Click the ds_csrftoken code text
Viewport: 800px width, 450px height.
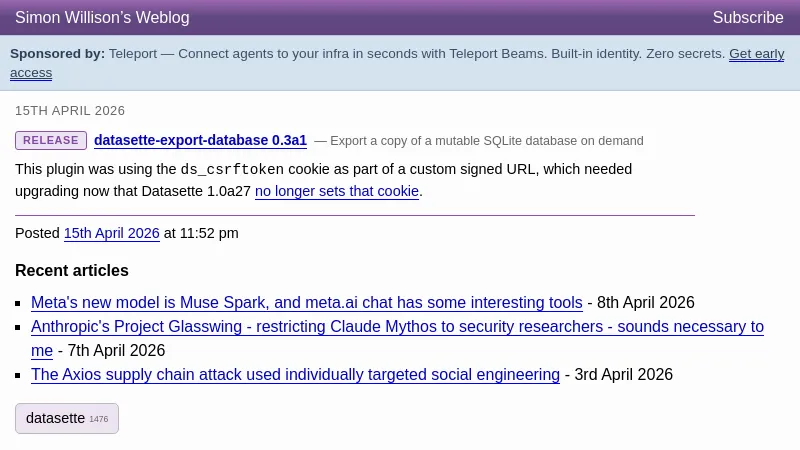[x=232, y=169]
